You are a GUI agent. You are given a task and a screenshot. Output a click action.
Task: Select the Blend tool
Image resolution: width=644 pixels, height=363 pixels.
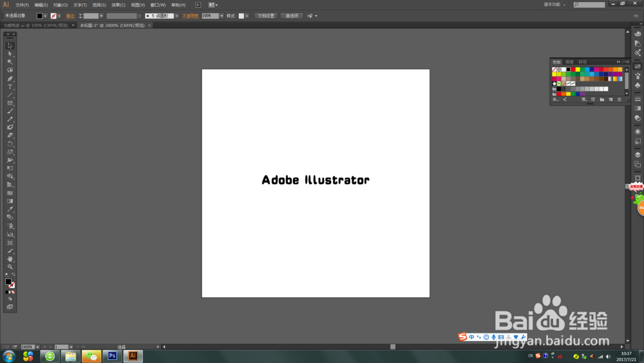(10, 217)
